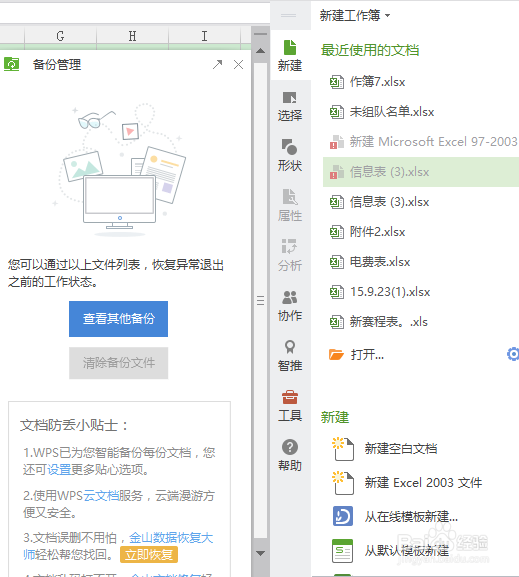Open the 智推 sidebar panel

pos(290,355)
